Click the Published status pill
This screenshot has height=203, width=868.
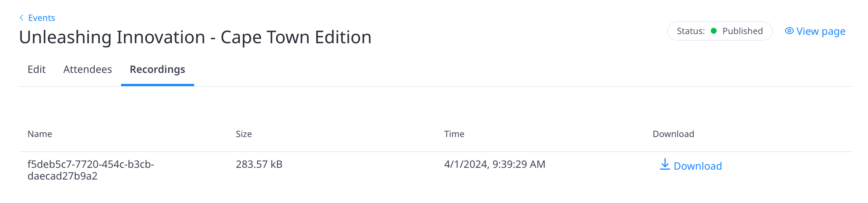coord(720,31)
